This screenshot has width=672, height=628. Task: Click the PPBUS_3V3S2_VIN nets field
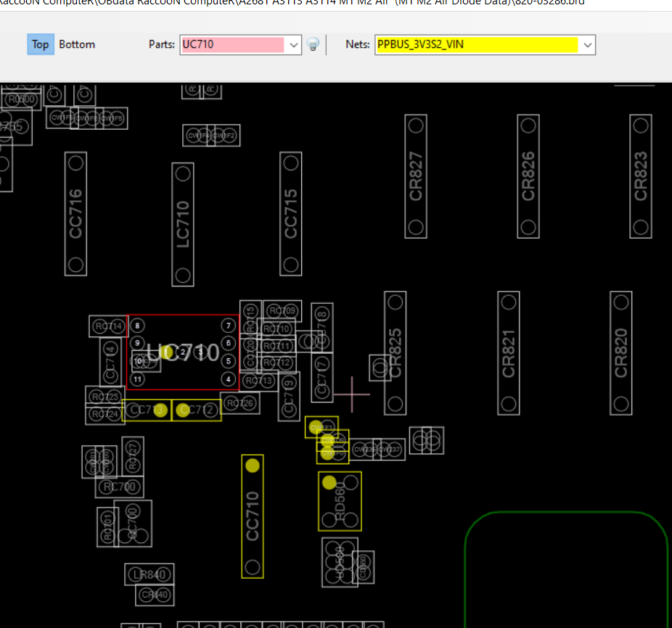(477, 44)
